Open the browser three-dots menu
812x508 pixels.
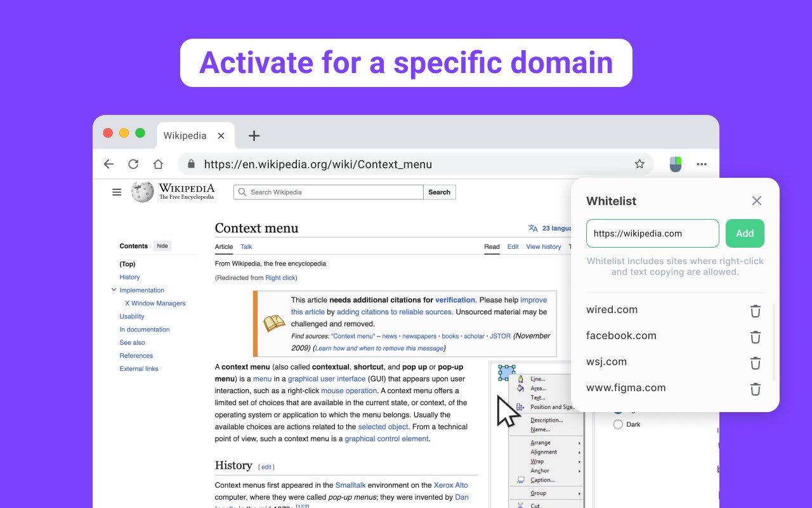(702, 164)
